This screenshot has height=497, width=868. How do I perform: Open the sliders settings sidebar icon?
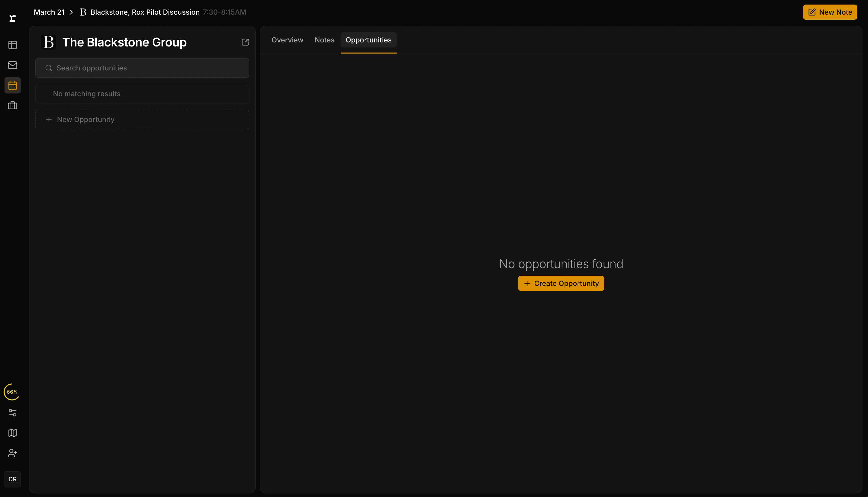tap(13, 413)
